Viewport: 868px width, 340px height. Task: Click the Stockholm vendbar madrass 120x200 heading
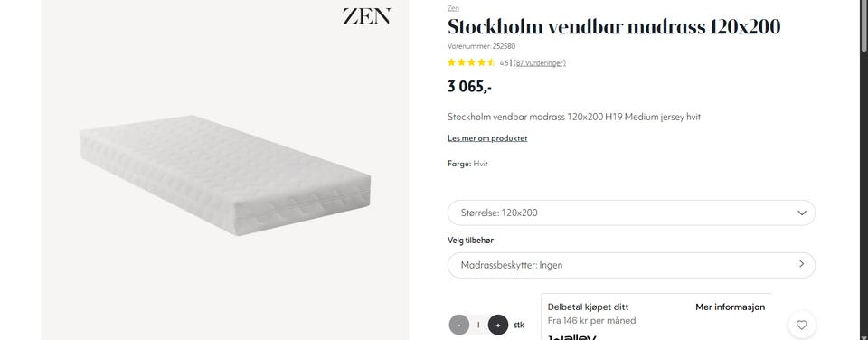click(x=614, y=26)
